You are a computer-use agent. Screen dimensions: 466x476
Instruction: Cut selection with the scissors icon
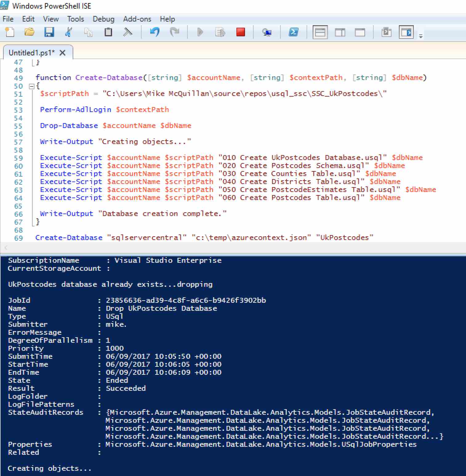pyautogui.click(x=69, y=32)
